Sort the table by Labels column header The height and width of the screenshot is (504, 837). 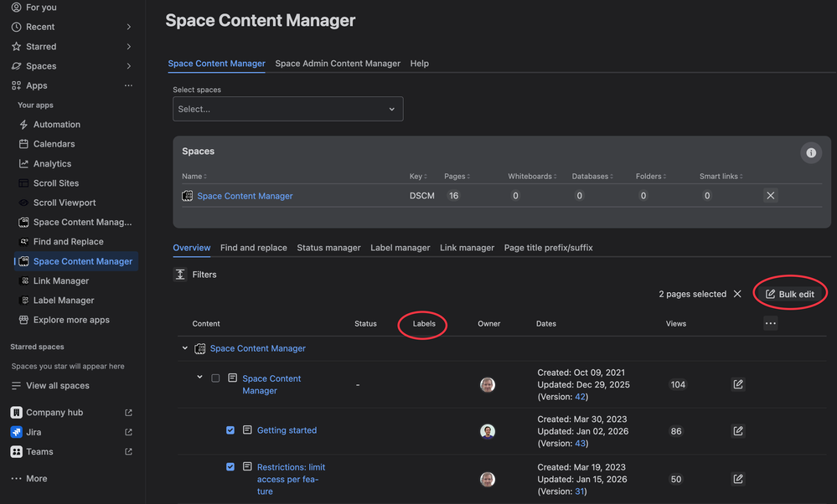point(424,323)
